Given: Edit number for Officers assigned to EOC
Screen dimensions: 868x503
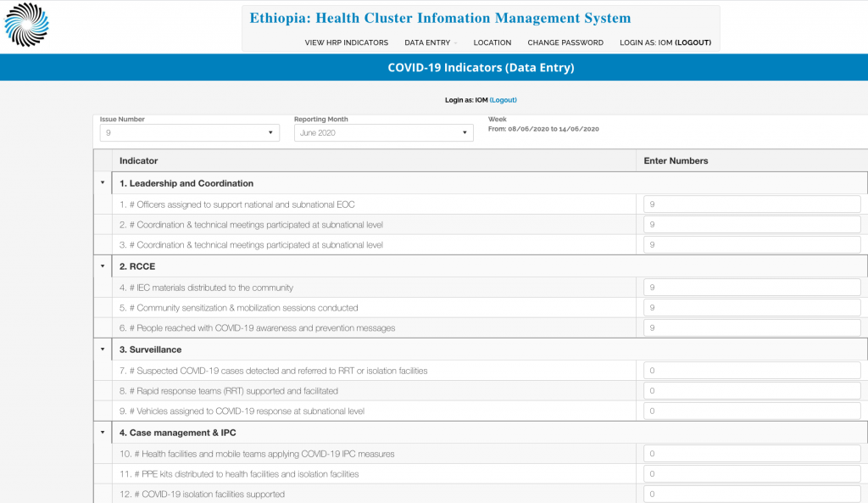Looking at the screenshot, I should [752, 204].
